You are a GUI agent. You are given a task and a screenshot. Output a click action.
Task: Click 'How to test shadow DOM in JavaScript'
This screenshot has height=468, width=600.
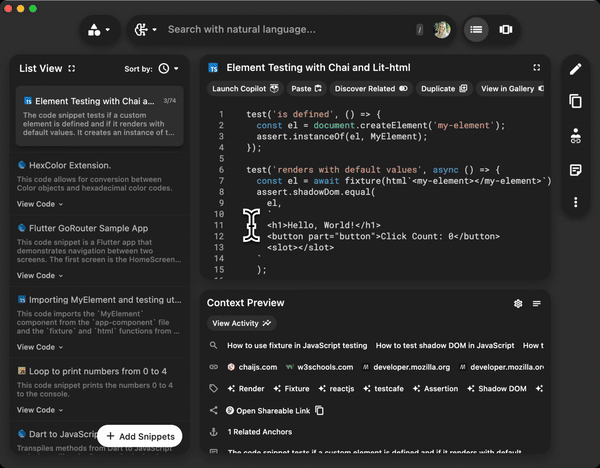(x=445, y=346)
